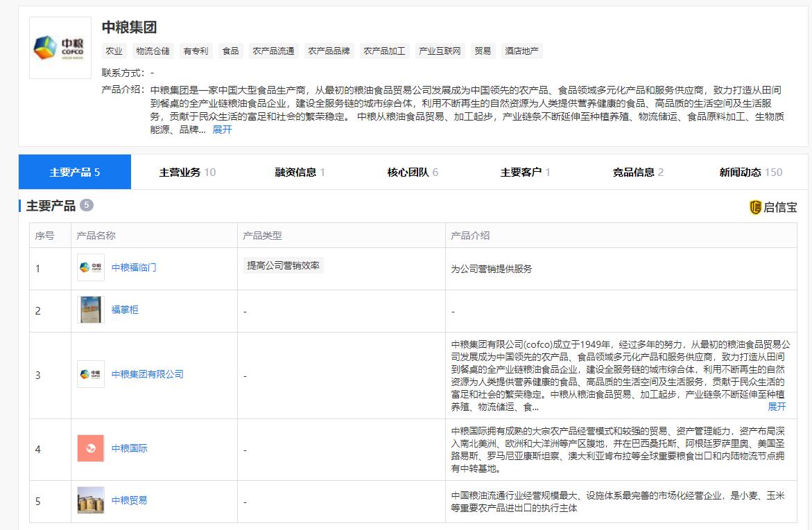Click the 中粮福临门 product logo
The width and height of the screenshot is (812, 530).
(x=91, y=267)
